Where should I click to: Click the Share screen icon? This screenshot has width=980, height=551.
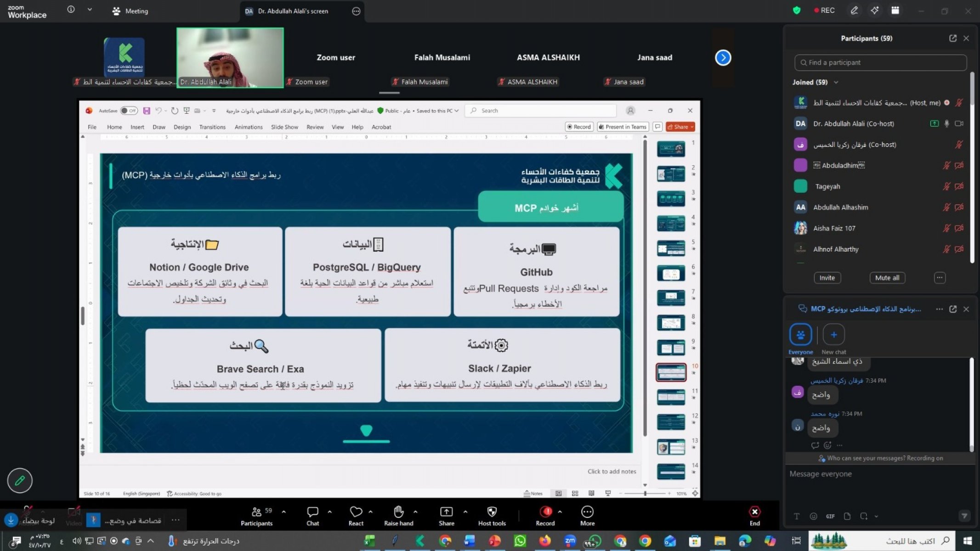(446, 512)
